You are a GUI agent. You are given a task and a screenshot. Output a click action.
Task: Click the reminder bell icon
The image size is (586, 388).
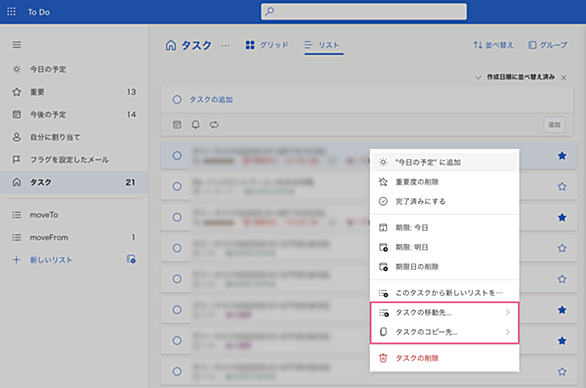click(x=195, y=124)
